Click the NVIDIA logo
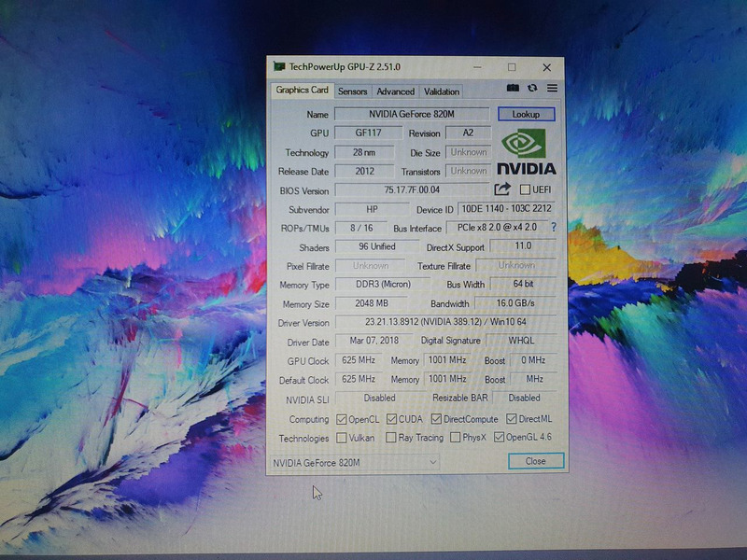 [x=527, y=152]
